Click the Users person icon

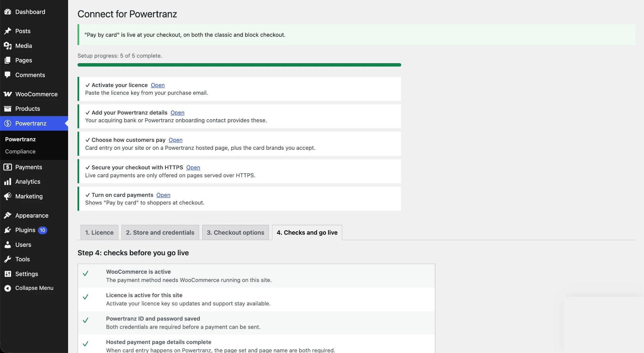(8, 245)
